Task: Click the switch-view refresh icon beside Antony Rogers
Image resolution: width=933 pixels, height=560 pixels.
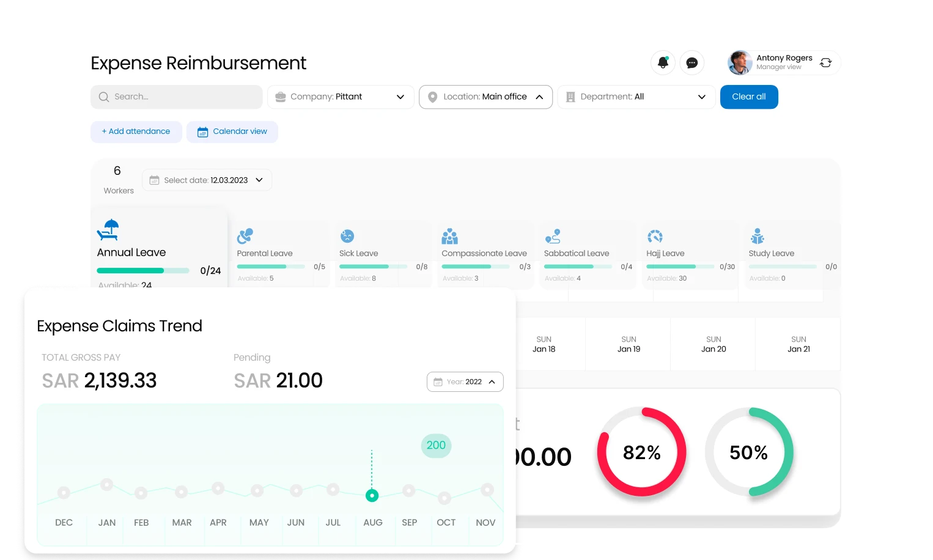Action: 826,62
